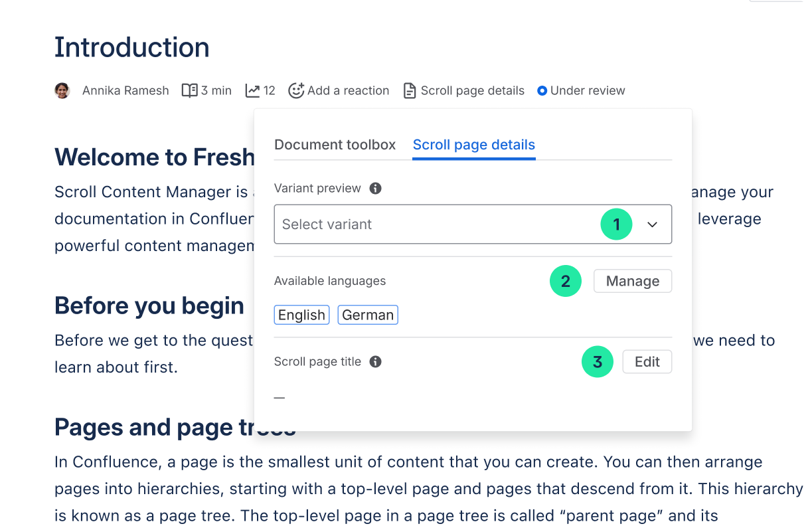The height and width of the screenshot is (528, 812).
Task: Edit the Scroll page title
Action: tap(647, 361)
